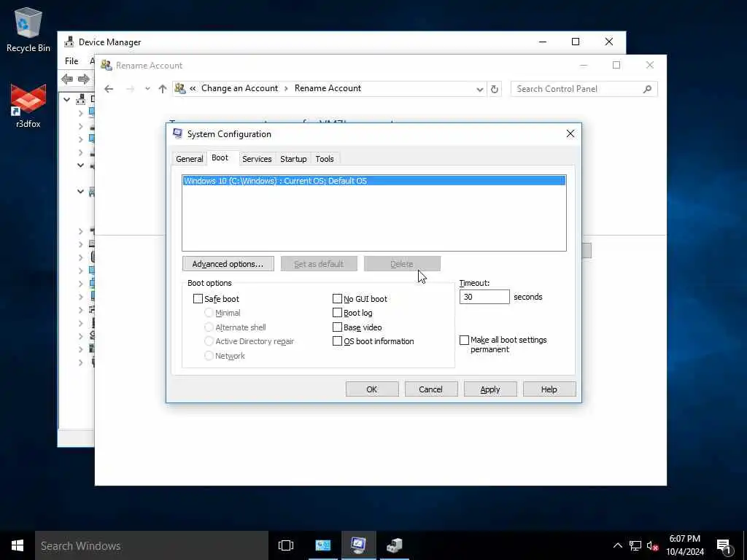Click the Rename Account window title icon
The width and height of the screenshot is (747, 560).
pyautogui.click(x=107, y=65)
